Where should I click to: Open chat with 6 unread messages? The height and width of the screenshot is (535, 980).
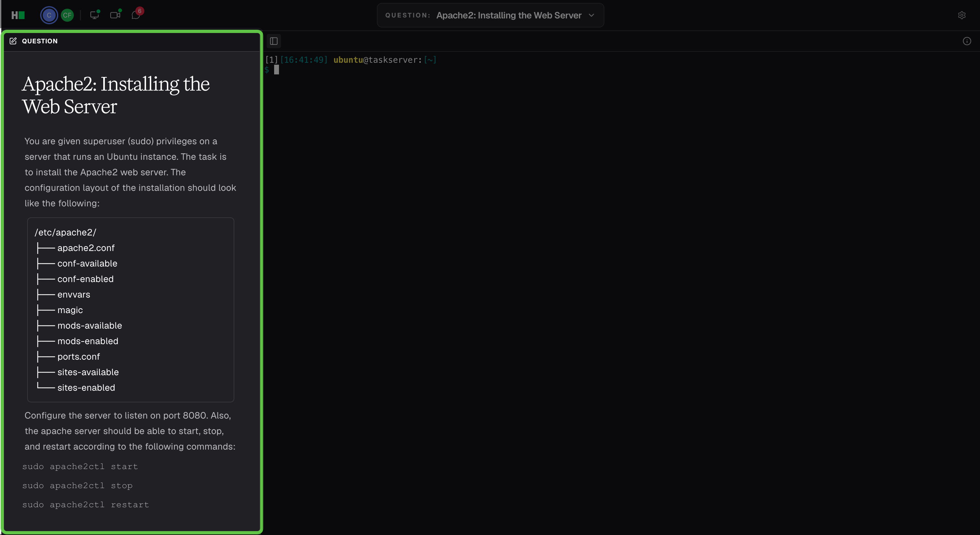137,15
